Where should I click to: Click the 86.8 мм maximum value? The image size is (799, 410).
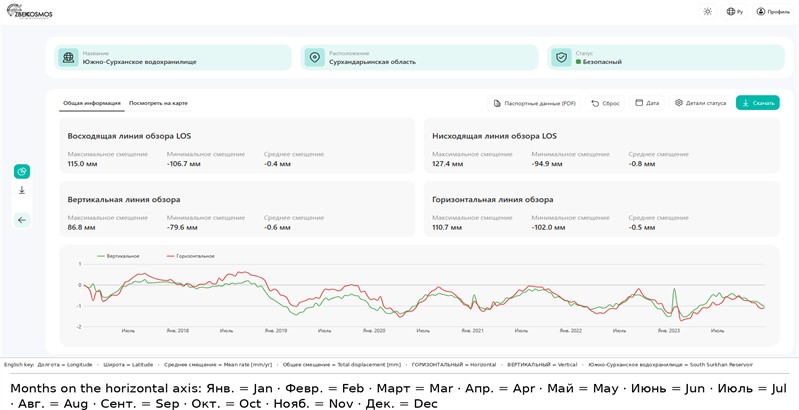pyautogui.click(x=81, y=228)
